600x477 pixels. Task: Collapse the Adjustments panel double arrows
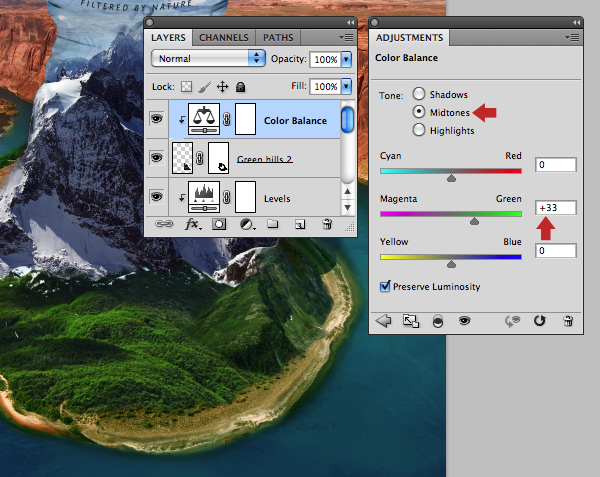click(576, 23)
